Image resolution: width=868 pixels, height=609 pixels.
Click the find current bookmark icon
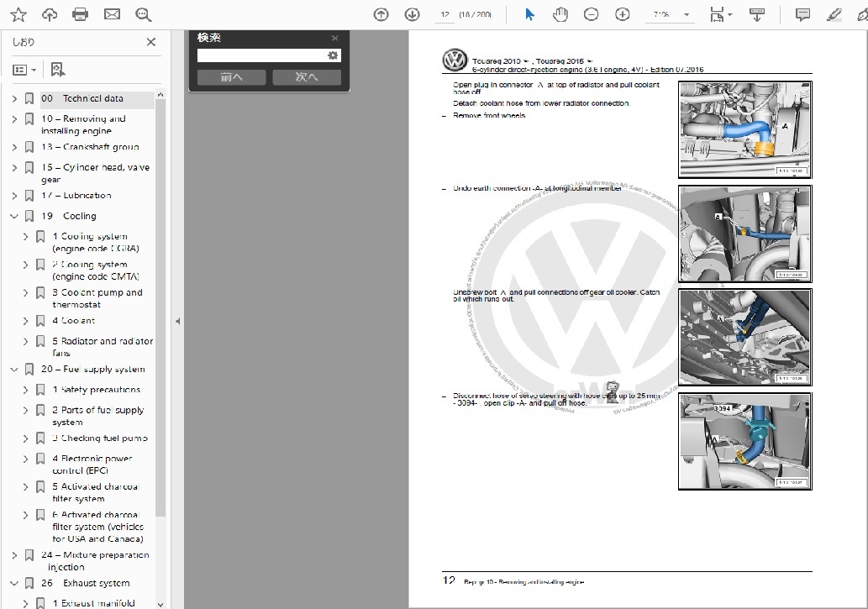point(58,70)
